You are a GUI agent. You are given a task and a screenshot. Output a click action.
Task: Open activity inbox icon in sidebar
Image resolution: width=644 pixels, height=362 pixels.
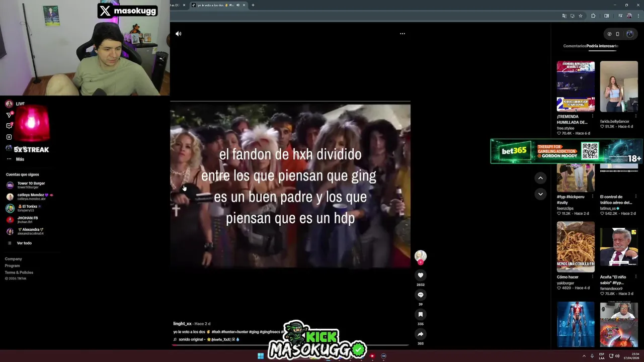click(9, 126)
